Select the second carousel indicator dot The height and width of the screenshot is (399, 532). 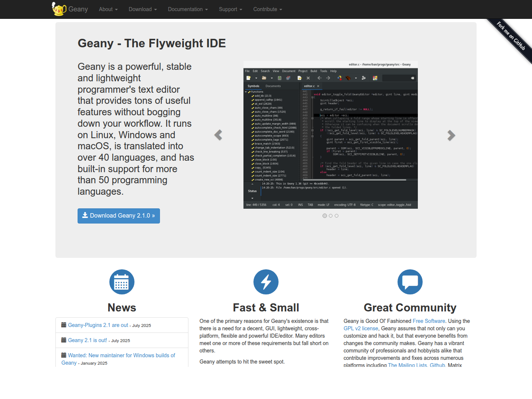(x=331, y=216)
